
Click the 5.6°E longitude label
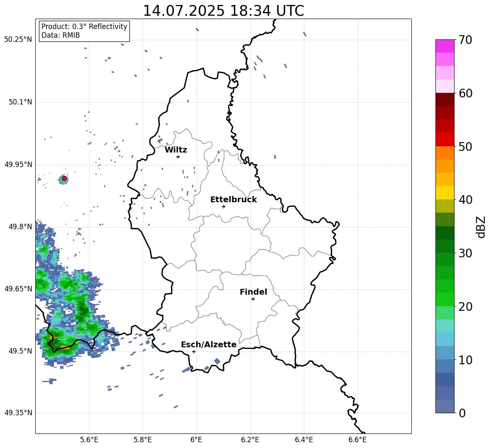89,440
